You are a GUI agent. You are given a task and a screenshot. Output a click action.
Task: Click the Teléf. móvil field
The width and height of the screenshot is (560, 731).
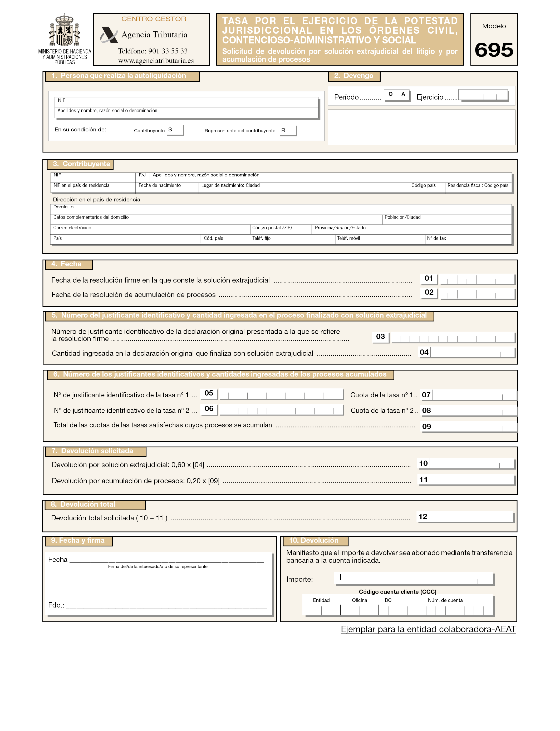coord(380,240)
